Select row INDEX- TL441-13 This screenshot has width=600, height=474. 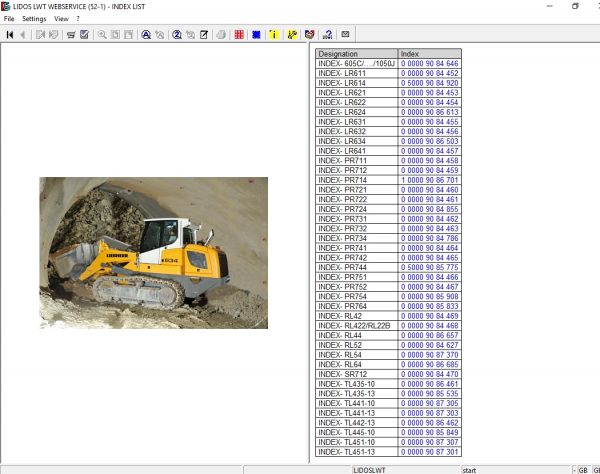click(x=388, y=413)
